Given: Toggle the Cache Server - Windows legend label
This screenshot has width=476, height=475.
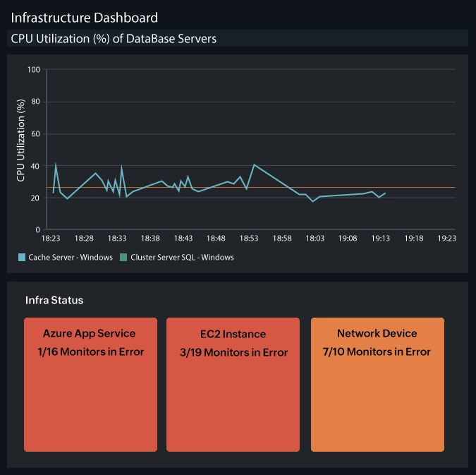Looking at the screenshot, I should point(70,258).
